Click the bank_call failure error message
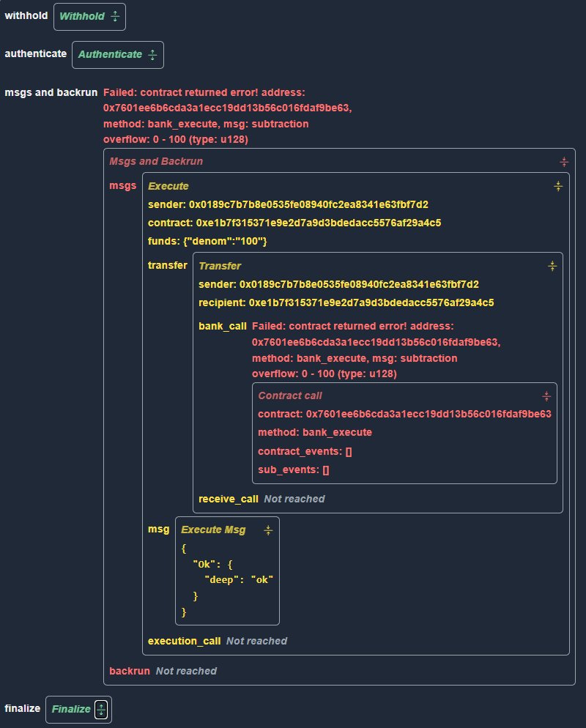Screen dimensions: 586x728 coord(376,350)
